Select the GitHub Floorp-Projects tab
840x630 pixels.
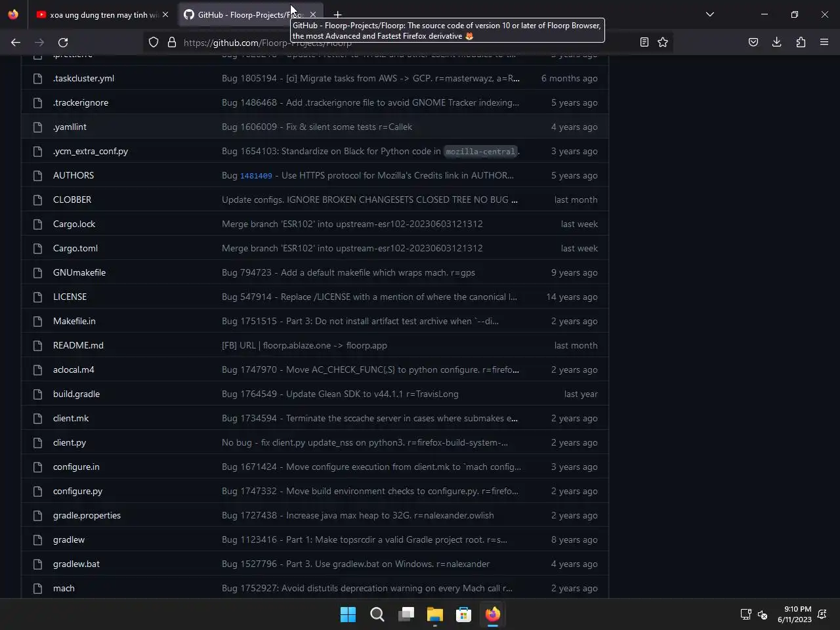tap(249, 14)
